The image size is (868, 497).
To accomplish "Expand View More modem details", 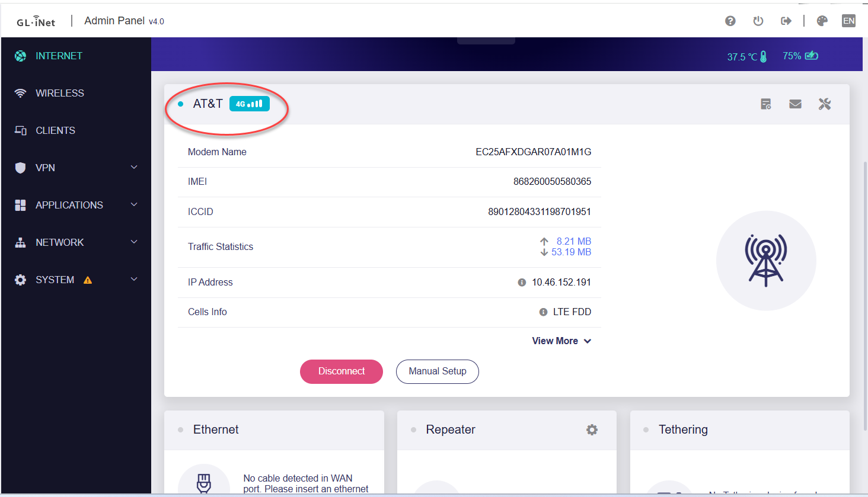I will [561, 341].
